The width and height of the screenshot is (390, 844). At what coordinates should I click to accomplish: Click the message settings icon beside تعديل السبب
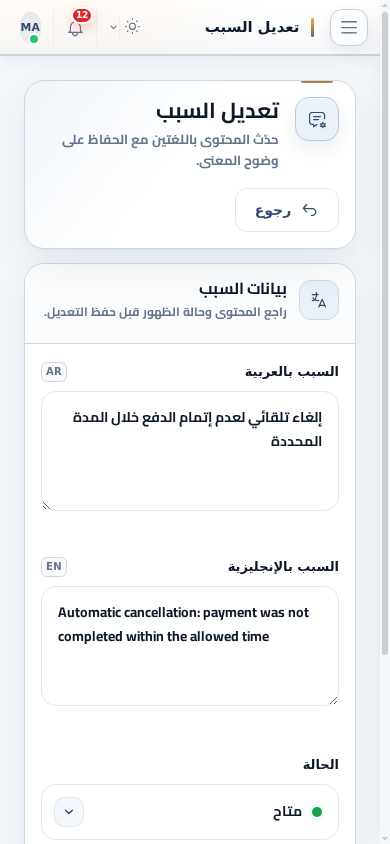tap(317, 119)
